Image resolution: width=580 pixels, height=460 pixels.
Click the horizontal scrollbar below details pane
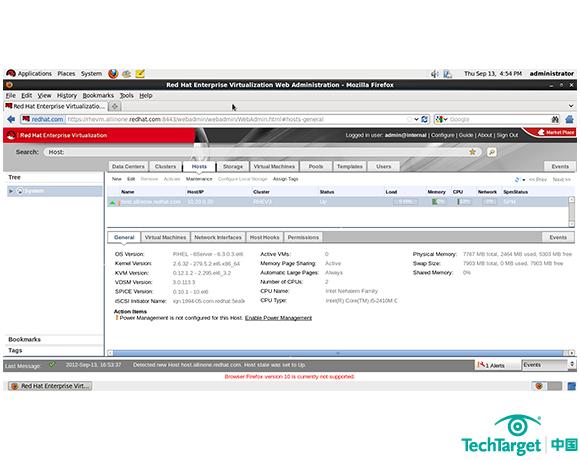340,353
